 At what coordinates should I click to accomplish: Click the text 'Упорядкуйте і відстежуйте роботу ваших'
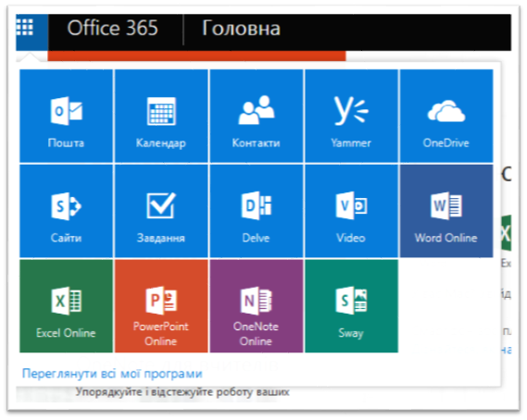[182, 392]
